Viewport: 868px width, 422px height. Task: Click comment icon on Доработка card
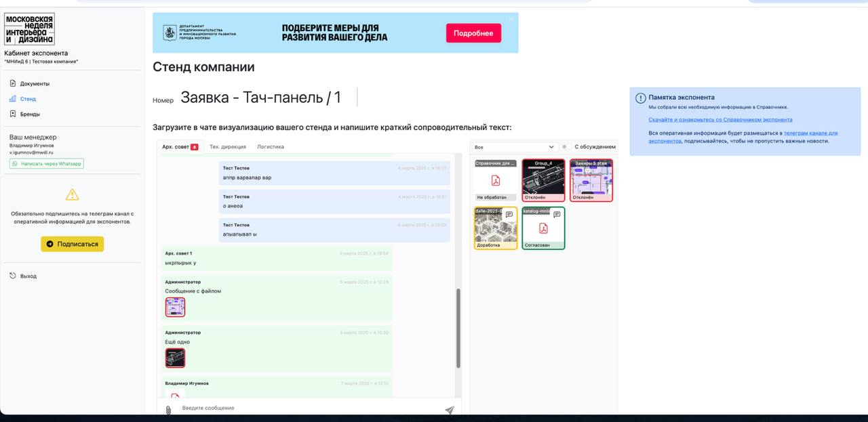click(509, 214)
